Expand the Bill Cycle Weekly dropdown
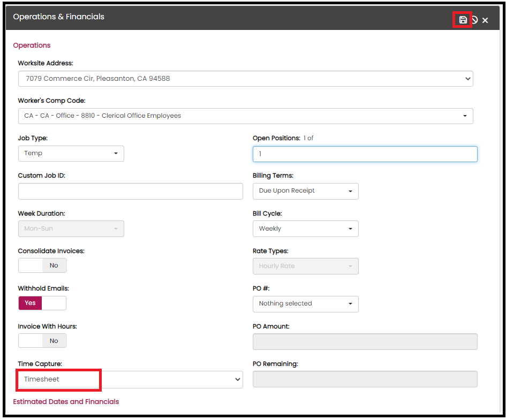506x420 pixels. pyautogui.click(x=305, y=228)
